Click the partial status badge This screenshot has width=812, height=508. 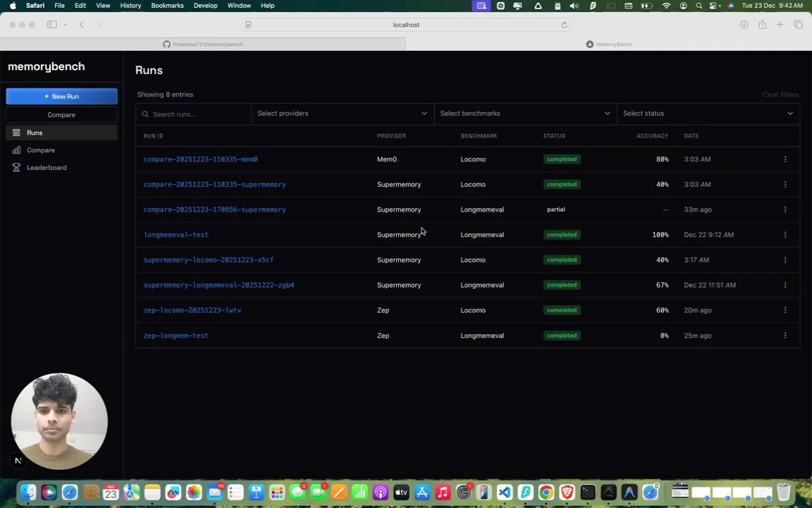tap(555, 210)
